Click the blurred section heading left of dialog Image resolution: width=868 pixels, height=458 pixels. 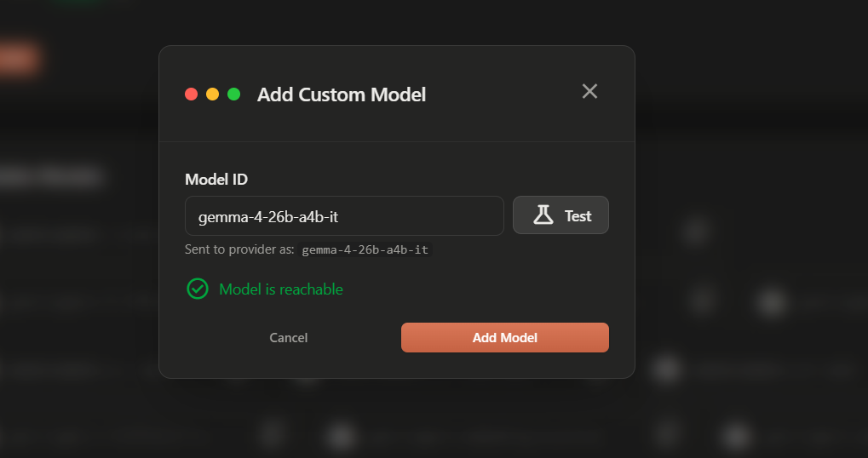click(51, 177)
